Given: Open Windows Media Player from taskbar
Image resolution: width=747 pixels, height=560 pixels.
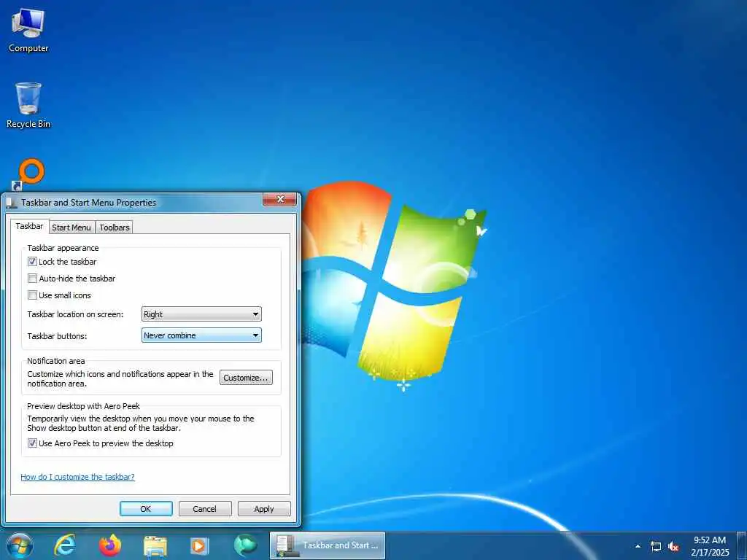Looking at the screenshot, I should (200, 545).
